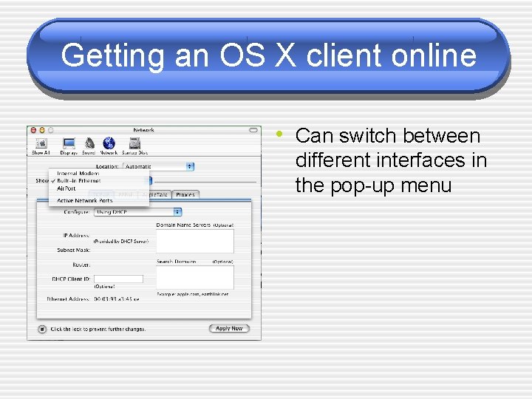Image resolution: width=532 pixels, height=399 pixels.
Task: Click the Show All icon
Action: click(41, 146)
